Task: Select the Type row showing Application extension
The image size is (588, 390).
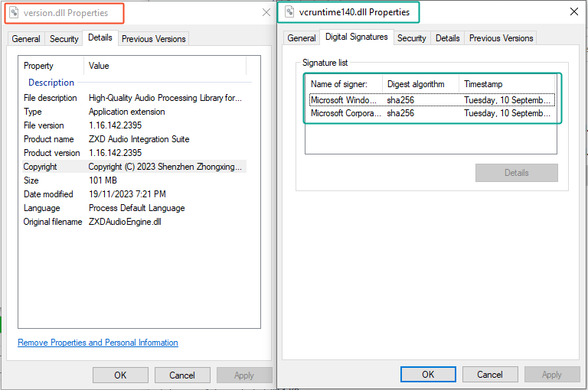Action: click(134, 112)
